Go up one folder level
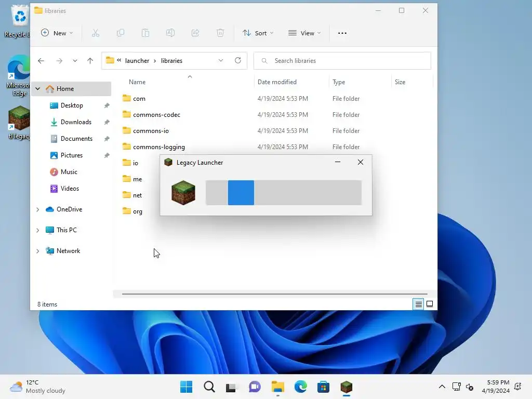The width and height of the screenshot is (532, 399). click(x=90, y=61)
